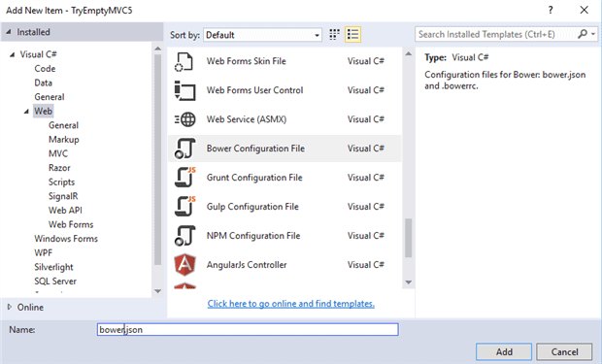Select the Bower Configuration File icon
602x364 pixels.
185,149
